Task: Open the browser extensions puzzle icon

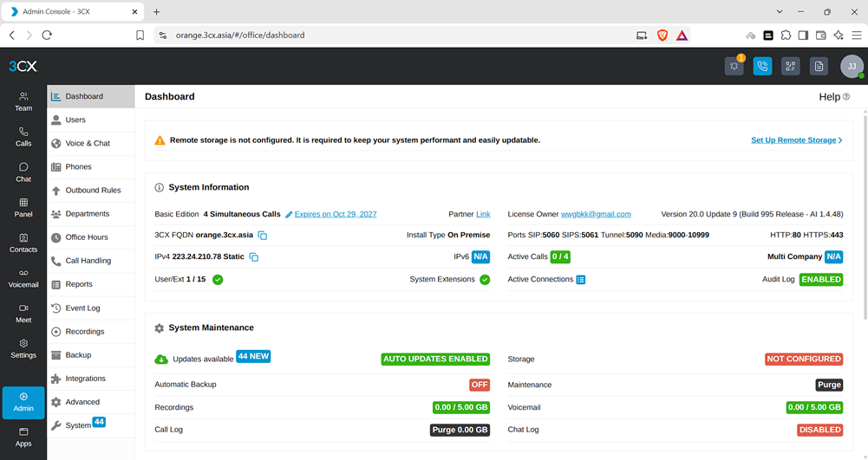Action: point(786,36)
